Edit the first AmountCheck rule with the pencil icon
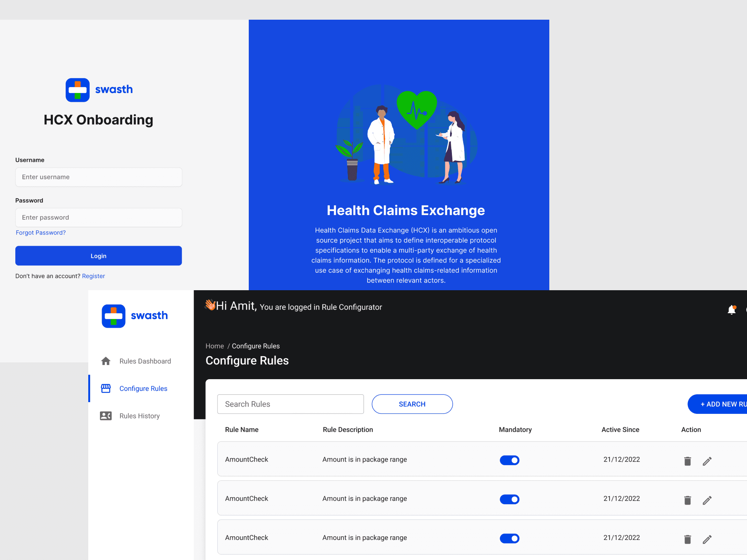747x560 pixels. (x=707, y=461)
